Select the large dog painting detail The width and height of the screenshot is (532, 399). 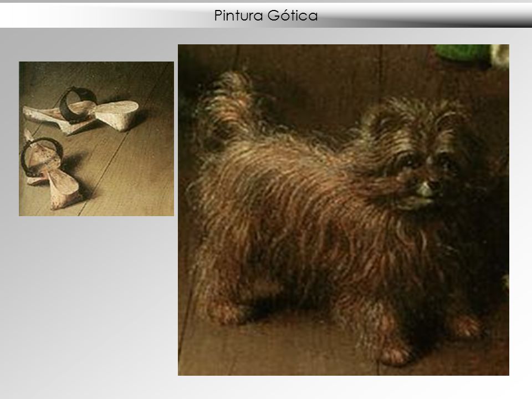[344, 209]
